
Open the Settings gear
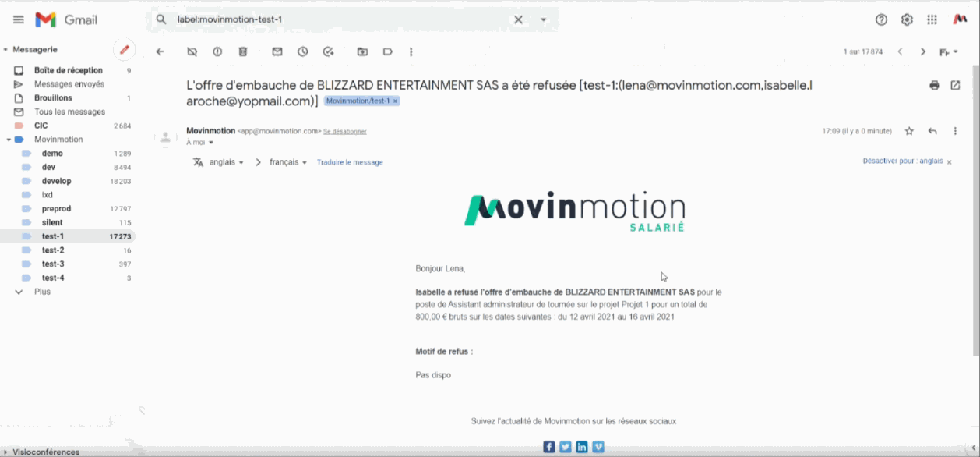[907, 19]
